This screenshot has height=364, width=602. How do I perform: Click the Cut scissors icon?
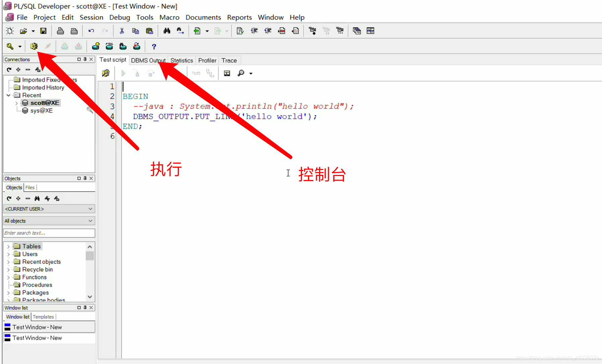coord(122,31)
